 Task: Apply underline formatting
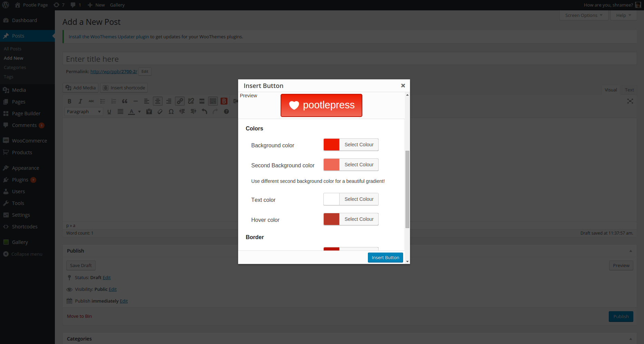click(x=109, y=111)
